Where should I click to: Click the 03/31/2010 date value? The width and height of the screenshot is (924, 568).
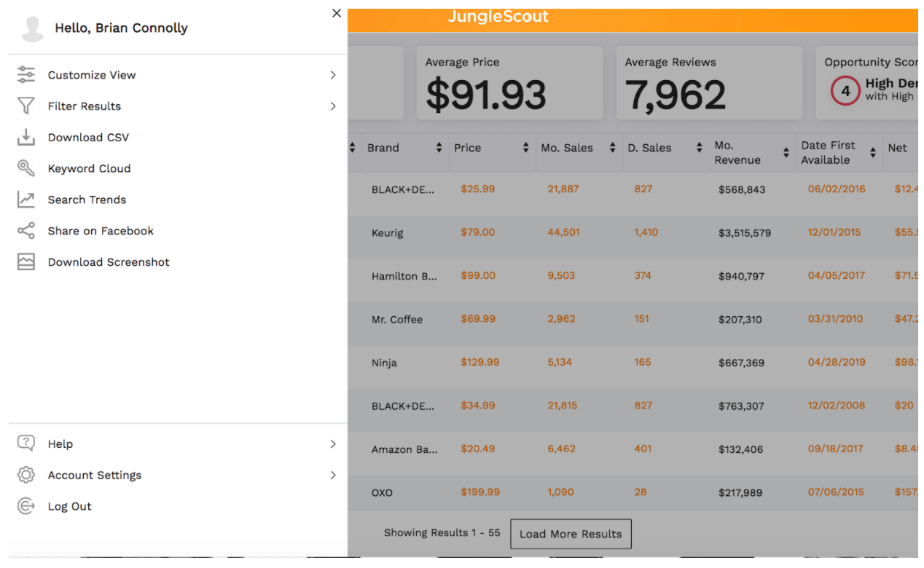click(835, 318)
